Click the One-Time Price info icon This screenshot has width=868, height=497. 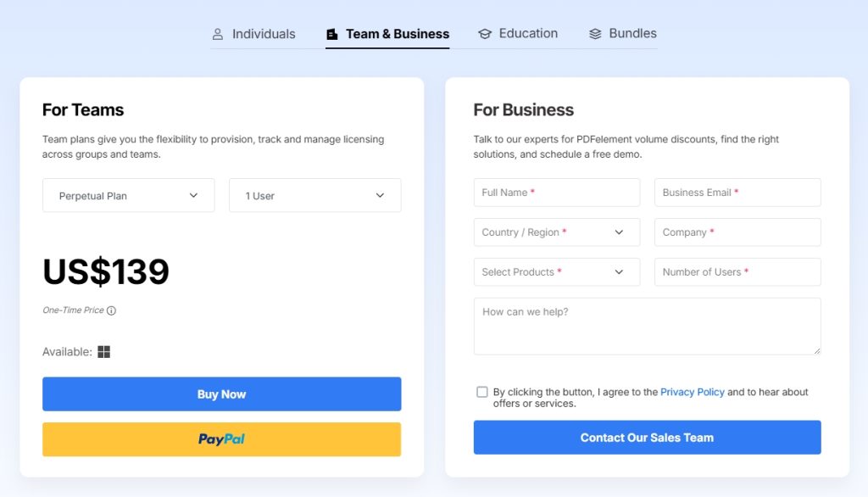point(111,310)
